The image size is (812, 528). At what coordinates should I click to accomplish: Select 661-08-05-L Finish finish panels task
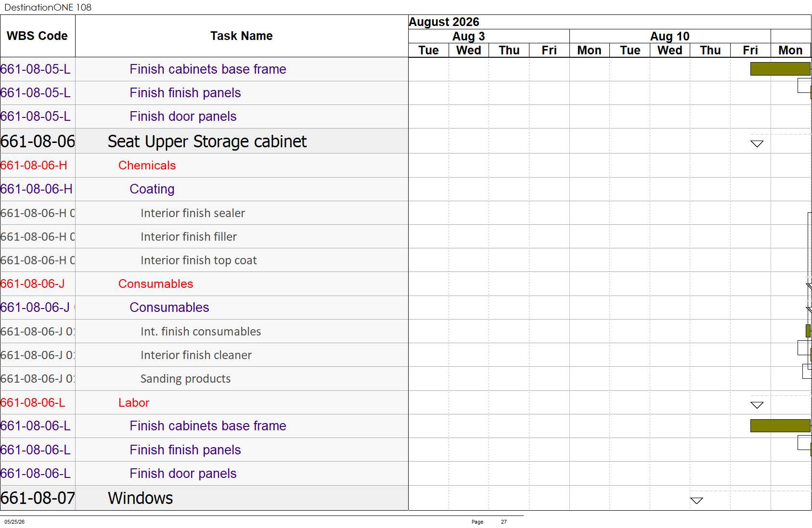185,93
